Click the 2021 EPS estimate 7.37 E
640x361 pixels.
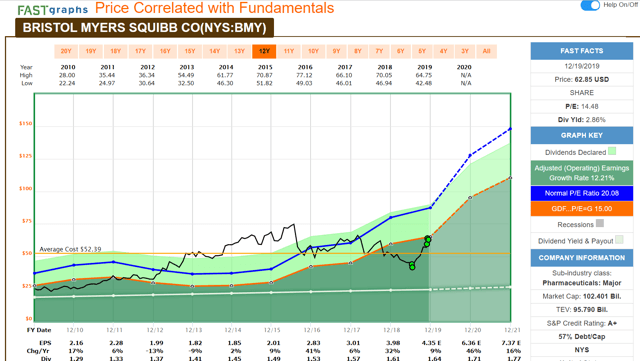[x=511, y=343]
